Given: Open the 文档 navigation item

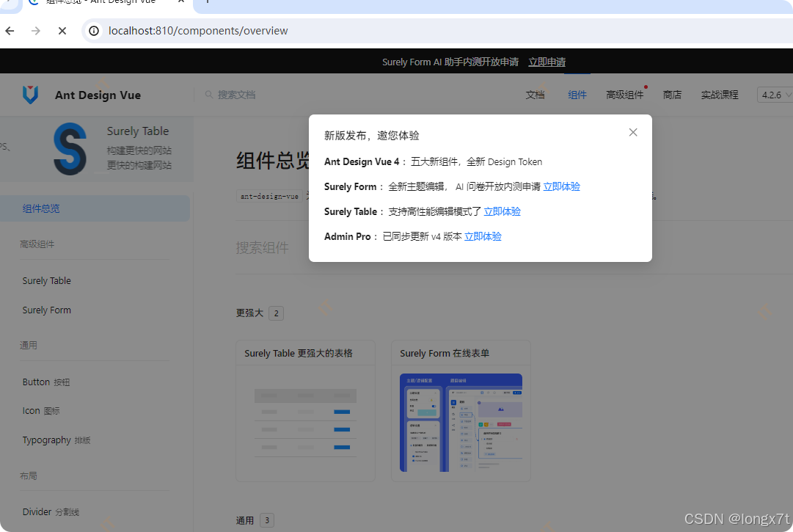Looking at the screenshot, I should [535, 95].
